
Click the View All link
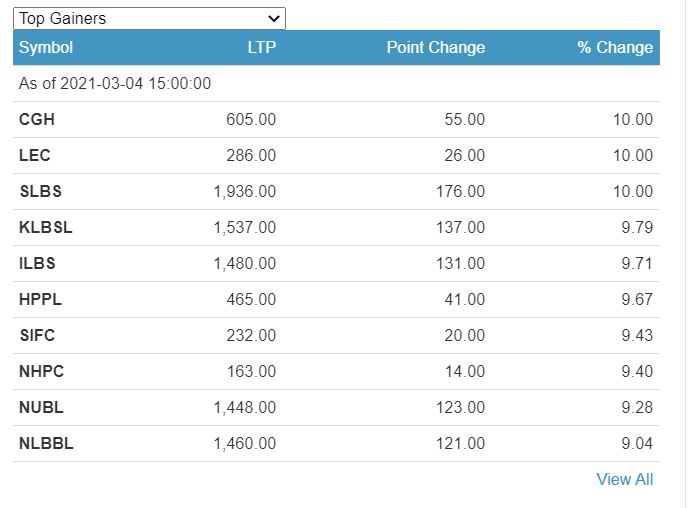pos(624,479)
